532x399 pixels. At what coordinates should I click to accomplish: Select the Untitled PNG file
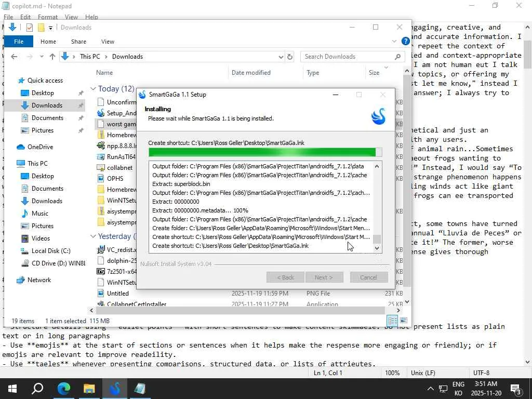point(118,294)
